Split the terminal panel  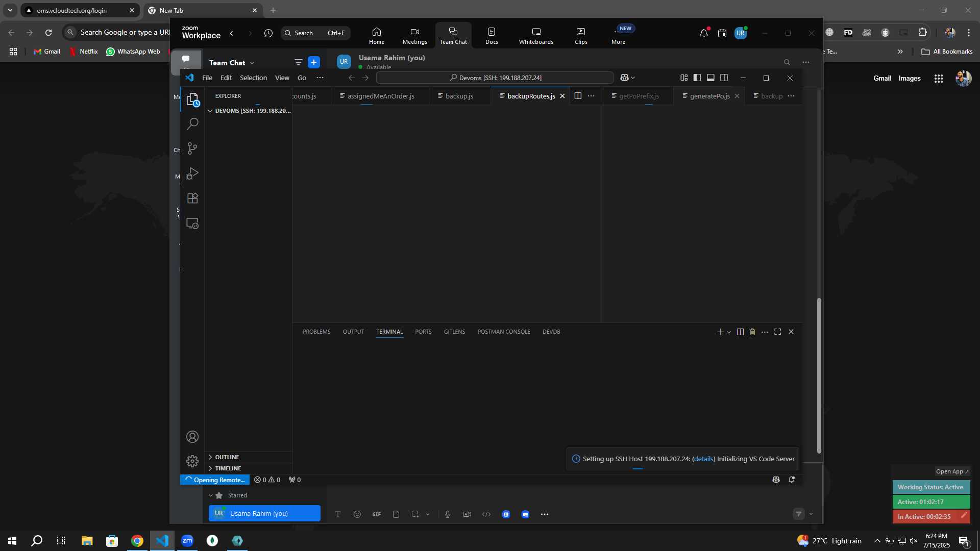coord(740,332)
